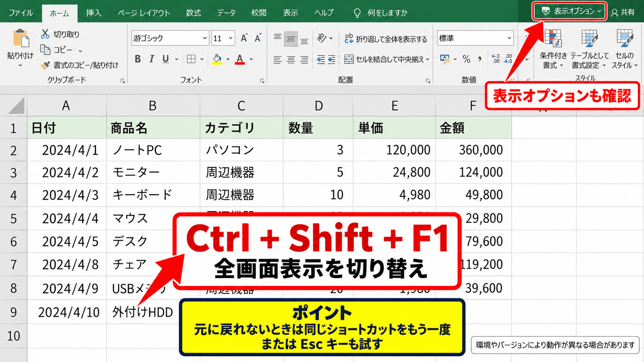
Task: Select the Format Painter (書式のコピー/貼り付け) brush
Action: [45, 65]
